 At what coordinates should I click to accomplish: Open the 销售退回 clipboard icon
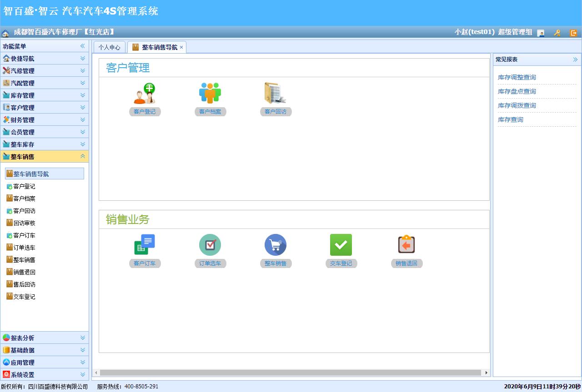[406, 245]
